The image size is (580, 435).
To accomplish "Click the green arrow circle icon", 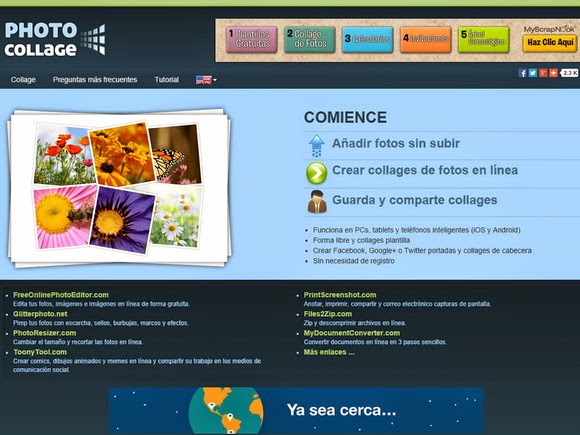I will coord(317,173).
